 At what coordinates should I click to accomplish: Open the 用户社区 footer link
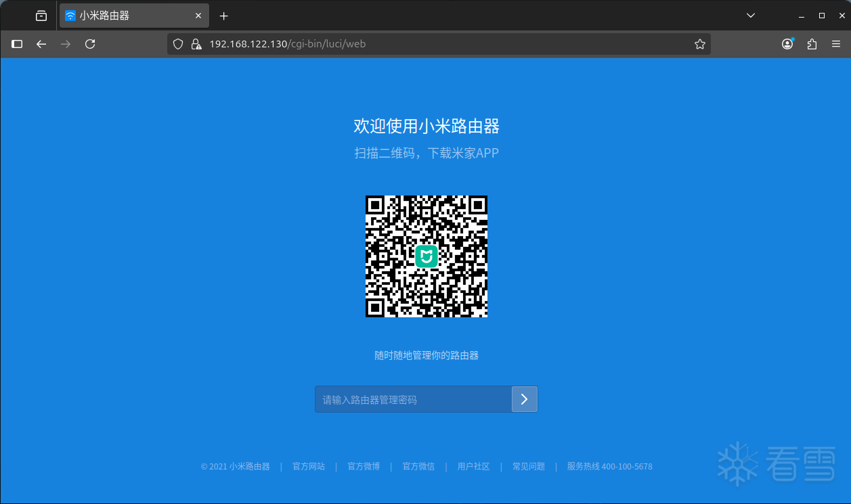click(x=473, y=466)
